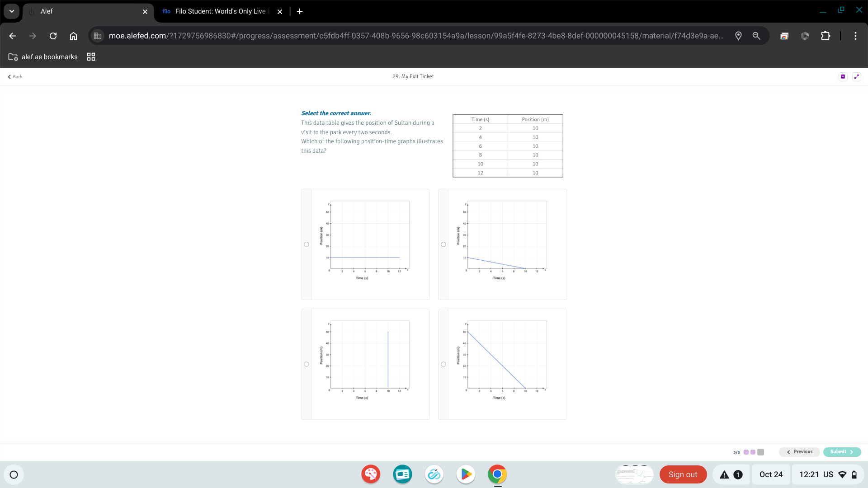The image size is (868, 488).
Task: Select the steep downward slope graph option
Action: (443, 364)
